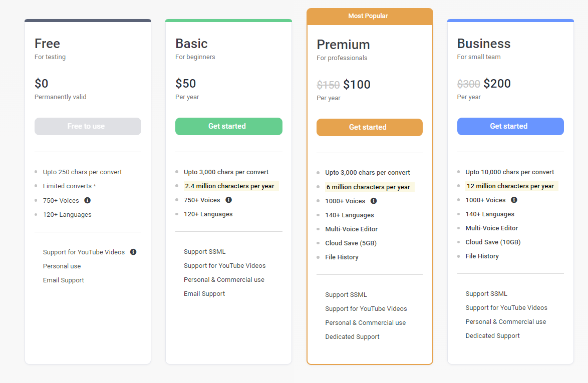The image size is (588, 383).
Task: Click highlighted 6 million characters per year
Action: (x=368, y=187)
